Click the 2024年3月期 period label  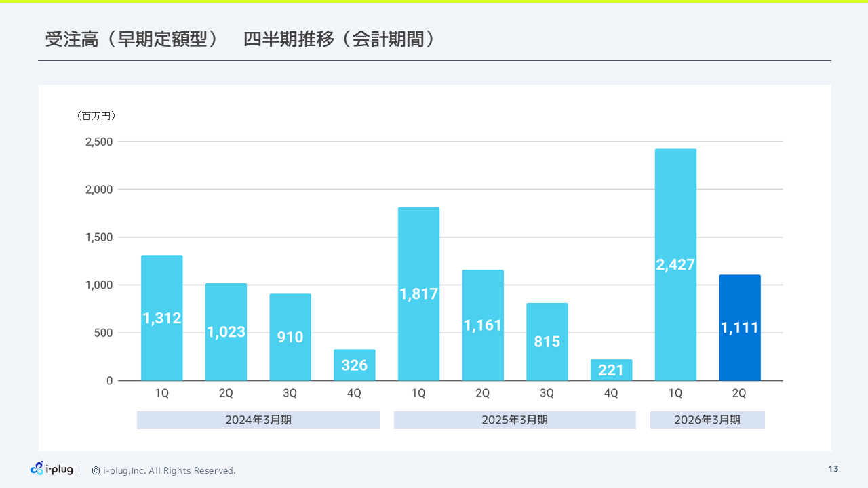pos(258,420)
